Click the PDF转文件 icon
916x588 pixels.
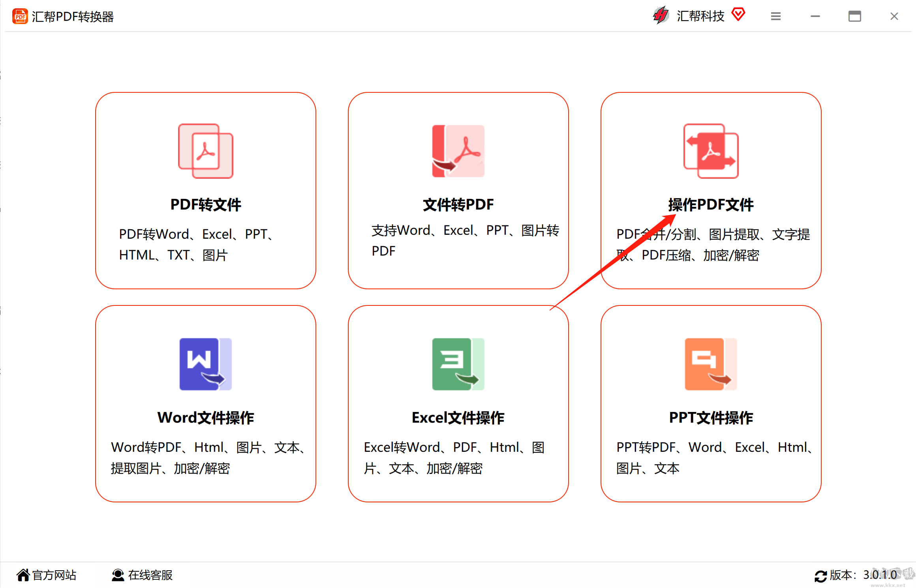(205, 151)
